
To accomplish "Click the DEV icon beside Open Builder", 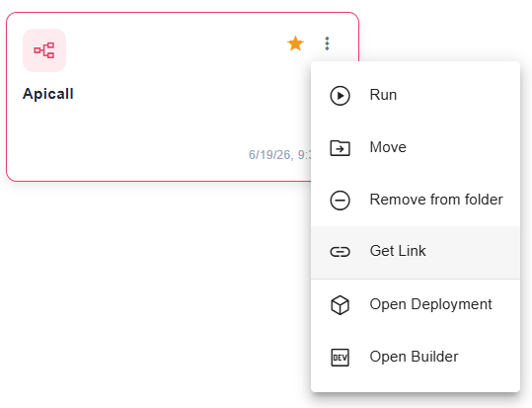I will pos(340,357).
